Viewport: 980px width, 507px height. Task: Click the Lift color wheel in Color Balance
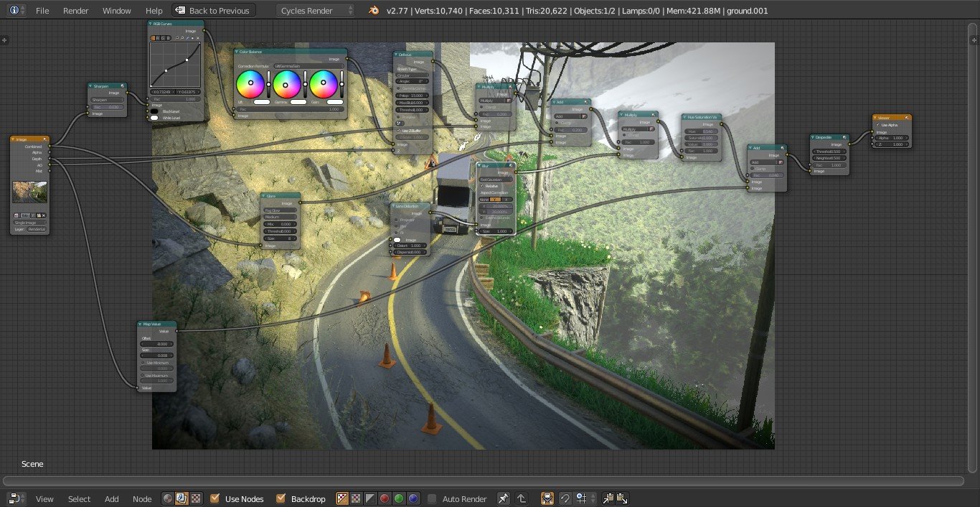click(x=250, y=84)
